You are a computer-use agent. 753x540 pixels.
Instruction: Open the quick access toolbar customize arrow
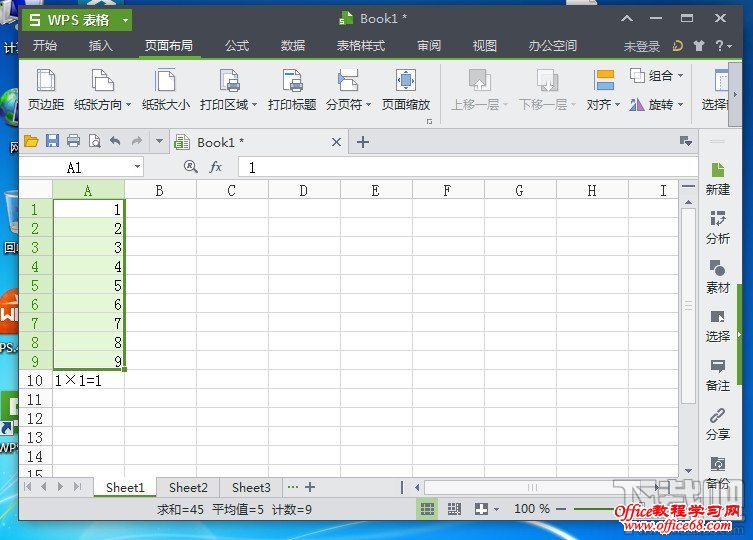click(159, 141)
